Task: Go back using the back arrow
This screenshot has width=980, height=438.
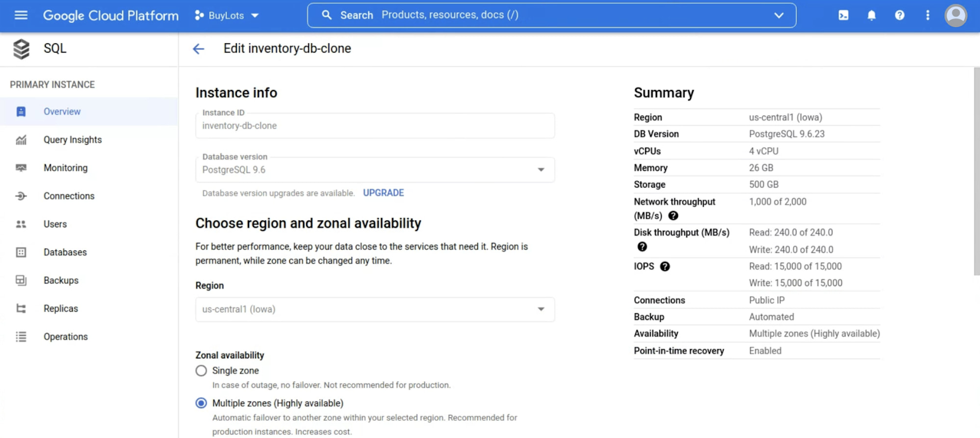Action: (x=198, y=49)
